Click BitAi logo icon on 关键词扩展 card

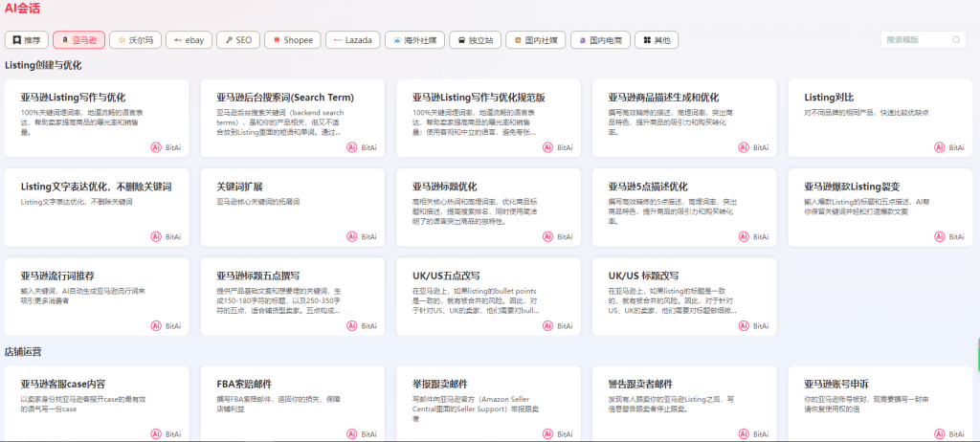click(351, 236)
